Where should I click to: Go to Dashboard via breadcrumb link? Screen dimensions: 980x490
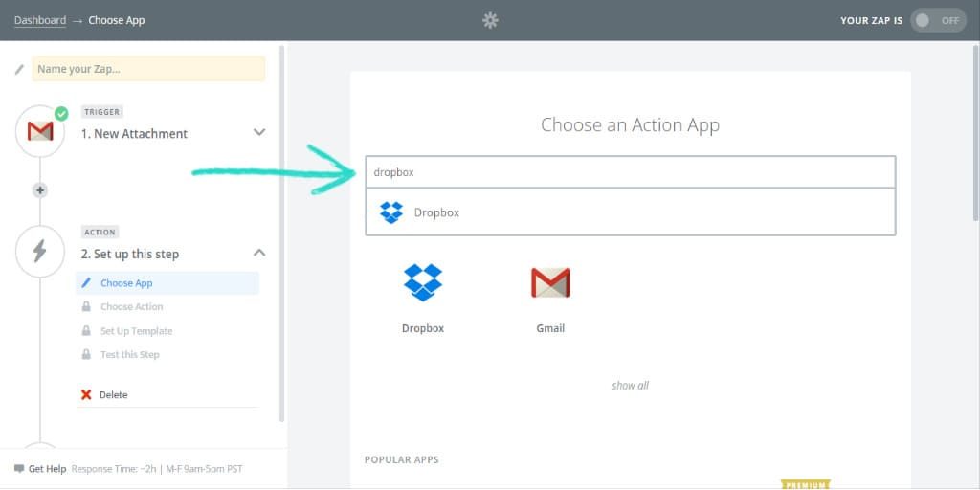coord(40,20)
